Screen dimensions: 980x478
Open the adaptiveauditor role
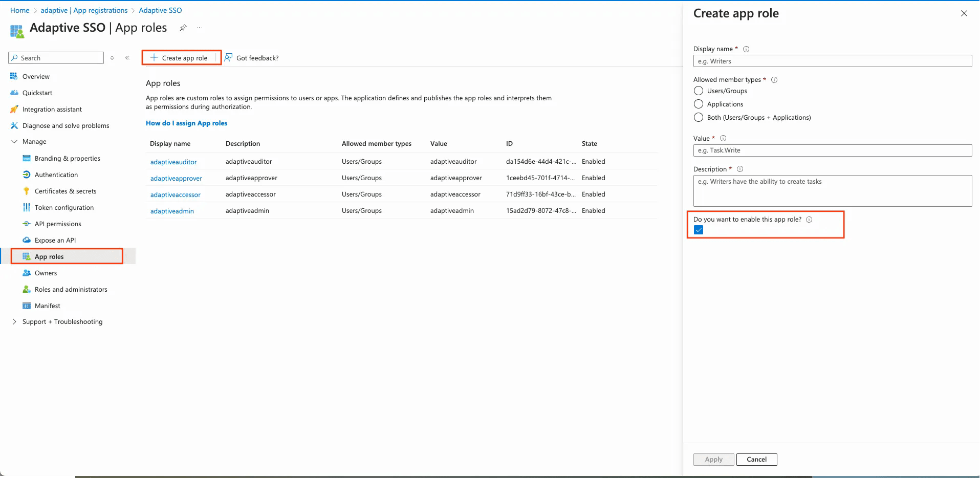pos(173,162)
